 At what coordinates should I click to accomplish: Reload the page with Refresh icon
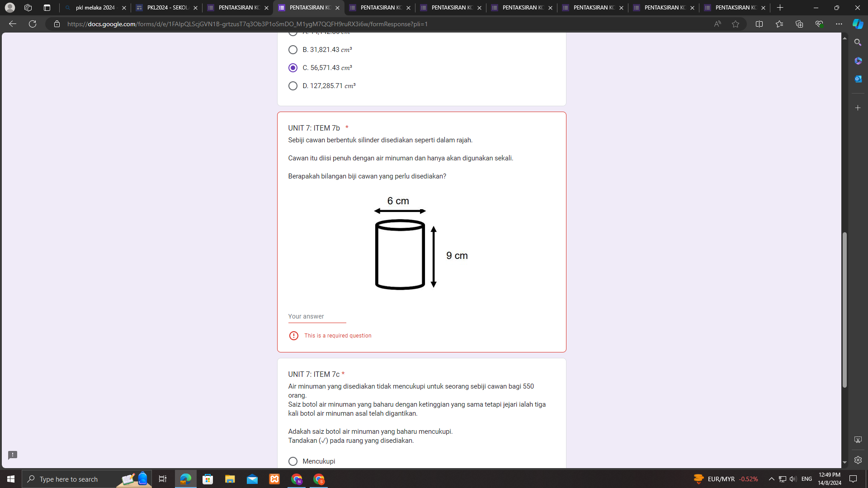pyautogui.click(x=33, y=24)
